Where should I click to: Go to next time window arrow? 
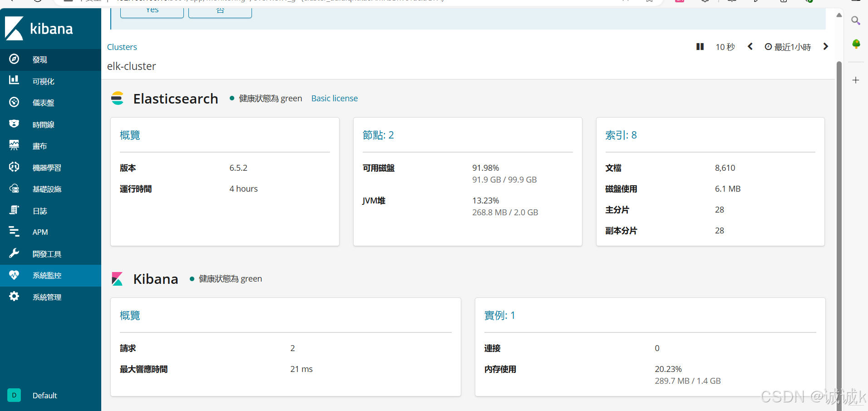tap(826, 46)
